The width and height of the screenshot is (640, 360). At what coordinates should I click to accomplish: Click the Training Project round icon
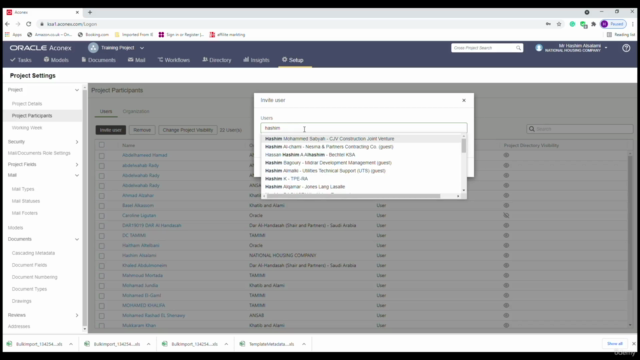tap(93, 48)
